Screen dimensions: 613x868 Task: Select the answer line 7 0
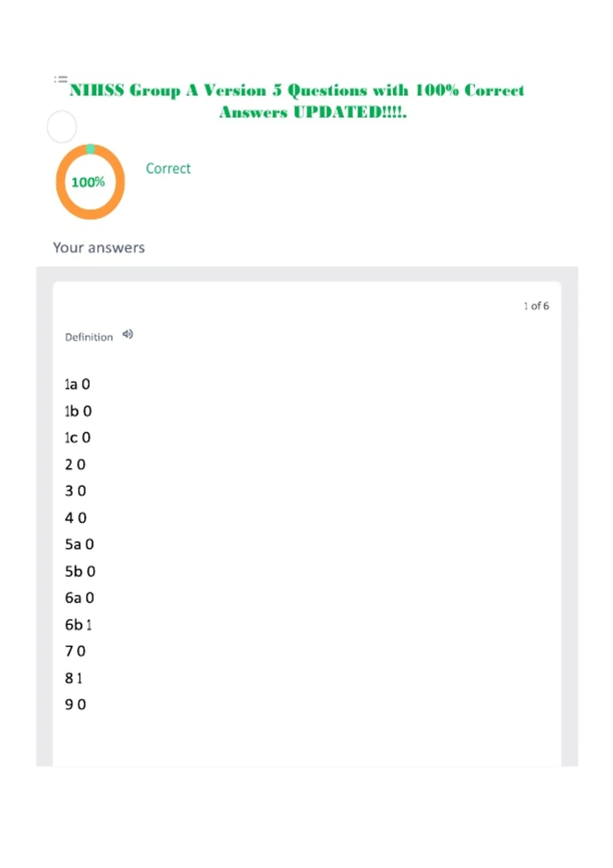[75, 651]
